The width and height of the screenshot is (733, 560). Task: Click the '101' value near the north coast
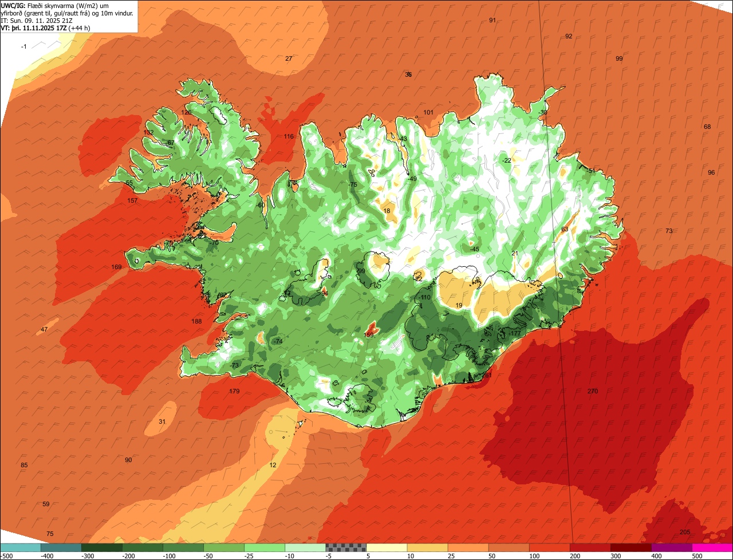(x=428, y=112)
